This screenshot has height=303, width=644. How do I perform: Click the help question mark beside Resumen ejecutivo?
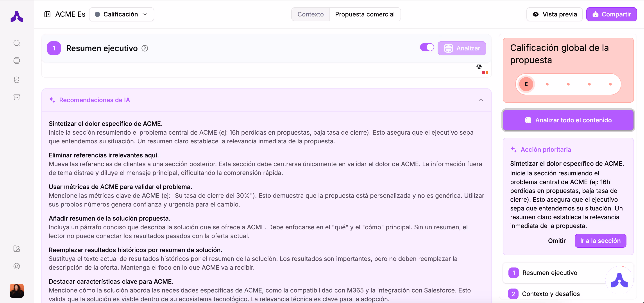click(145, 48)
